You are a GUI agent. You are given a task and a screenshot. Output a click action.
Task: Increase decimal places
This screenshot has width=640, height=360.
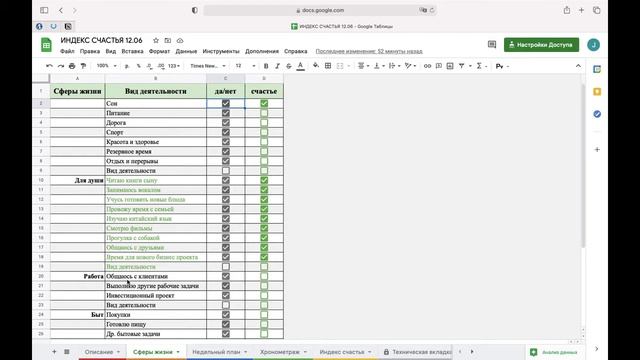(161, 66)
